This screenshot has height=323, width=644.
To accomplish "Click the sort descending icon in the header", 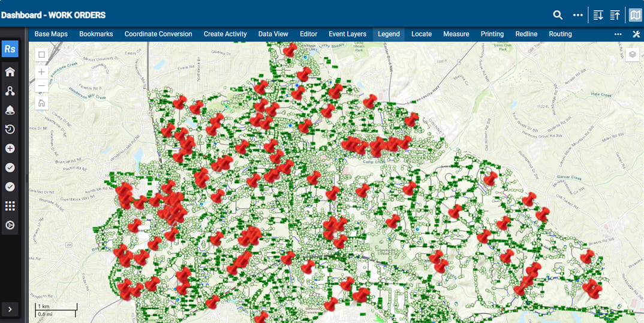I will pos(598,15).
